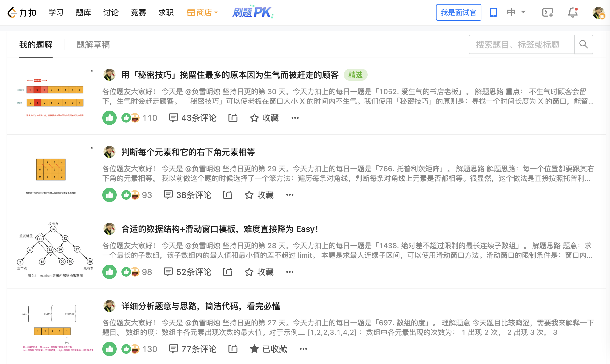Remove 已收藏 bookmark on the 数组的度 post
610x364 pixels.
(268, 349)
